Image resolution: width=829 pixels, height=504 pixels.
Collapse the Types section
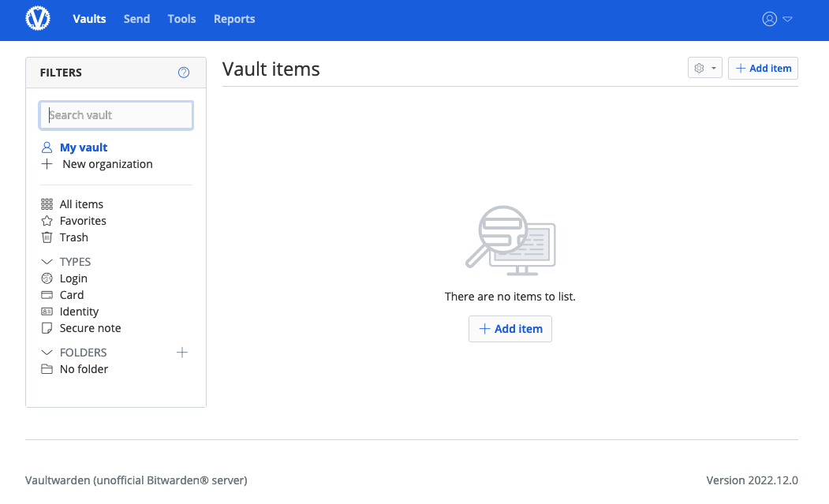pyautogui.click(x=47, y=262)
